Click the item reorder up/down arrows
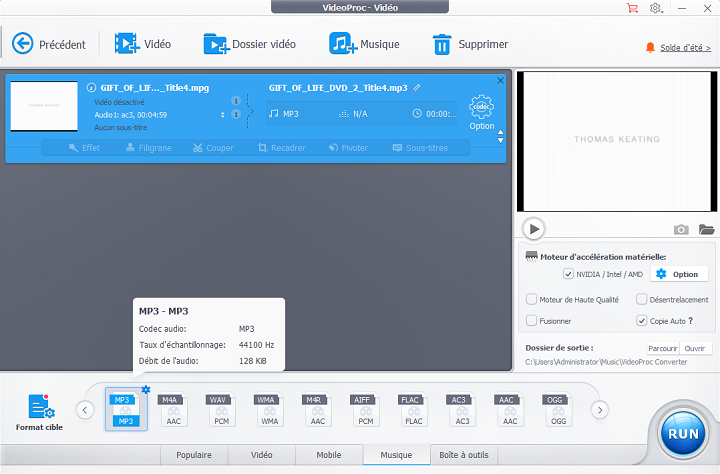The image size is (720, 474). pos(501,136)
